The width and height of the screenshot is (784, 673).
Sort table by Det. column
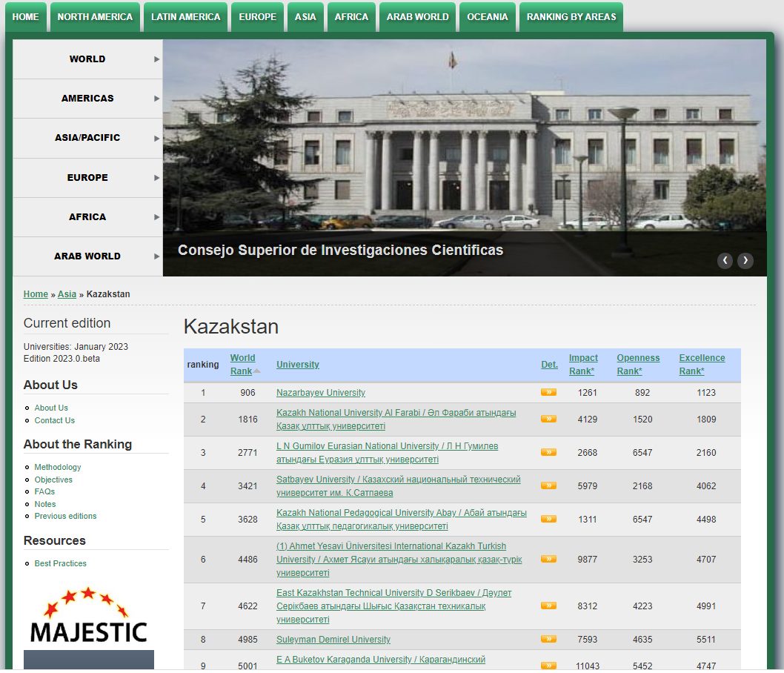[x=549, y=365]
